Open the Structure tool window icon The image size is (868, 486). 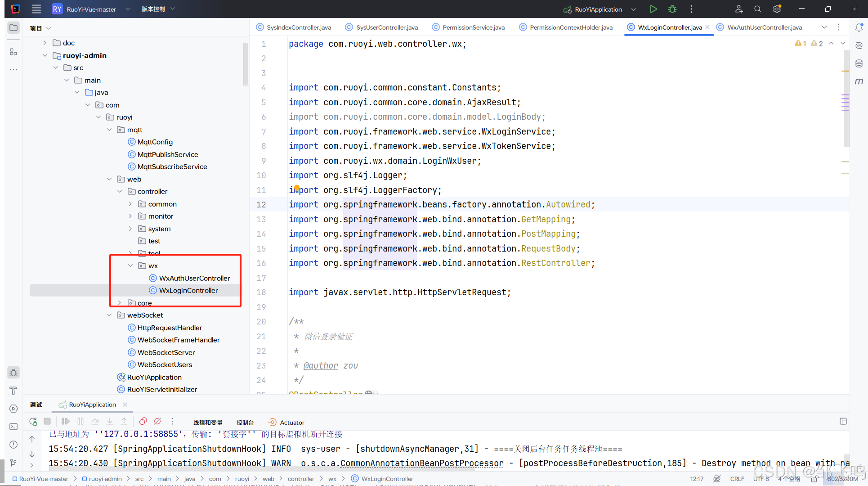point(13,52)
